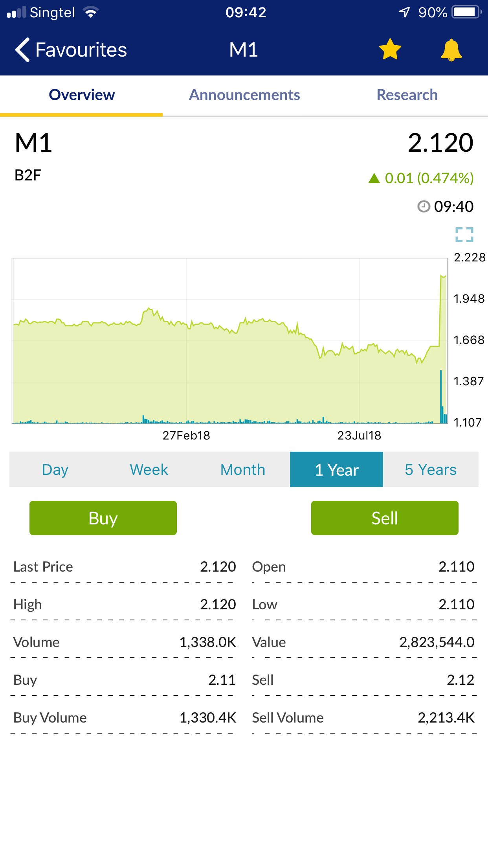The height and width of the screenshot is (868, 488).
Task: Tap the battery indicator in status bar
Action: coord(466,12)
